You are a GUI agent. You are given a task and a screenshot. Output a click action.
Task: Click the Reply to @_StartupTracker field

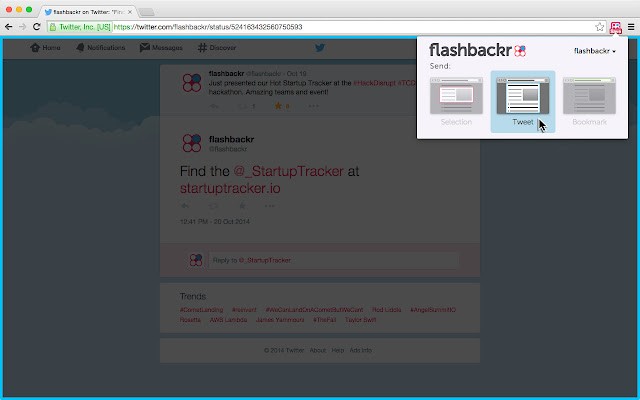(333, 260)
